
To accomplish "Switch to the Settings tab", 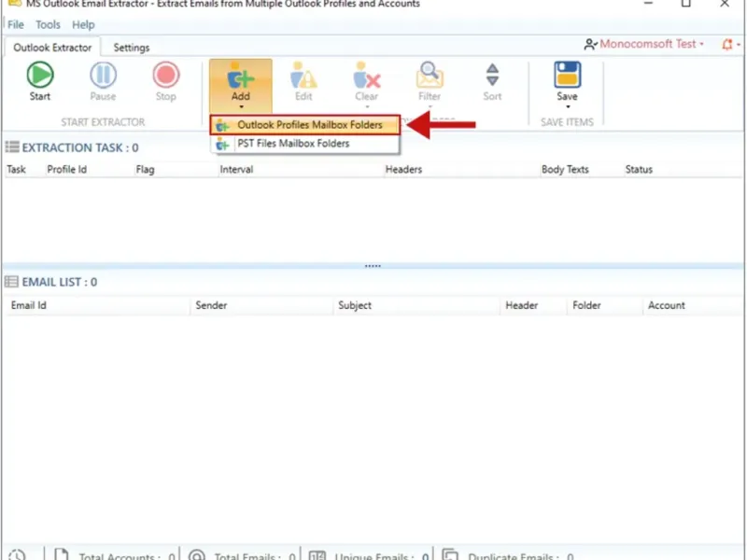I will click(x=132, y=48).
